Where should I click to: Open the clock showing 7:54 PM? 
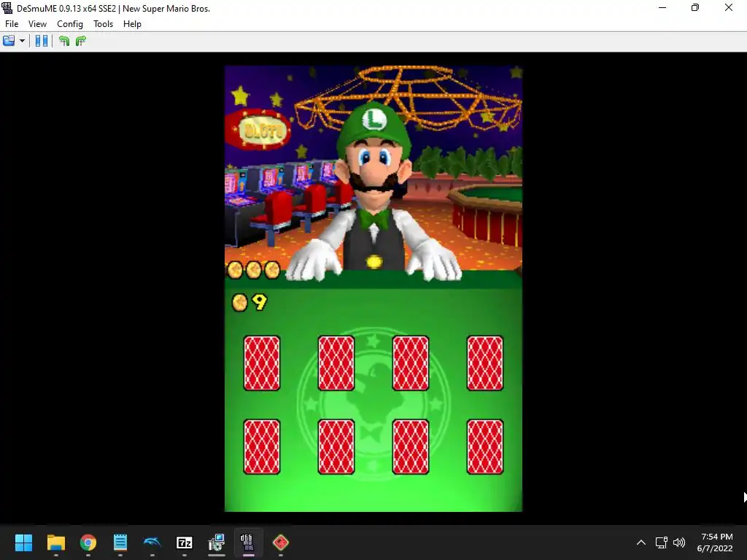coord(715,542)
